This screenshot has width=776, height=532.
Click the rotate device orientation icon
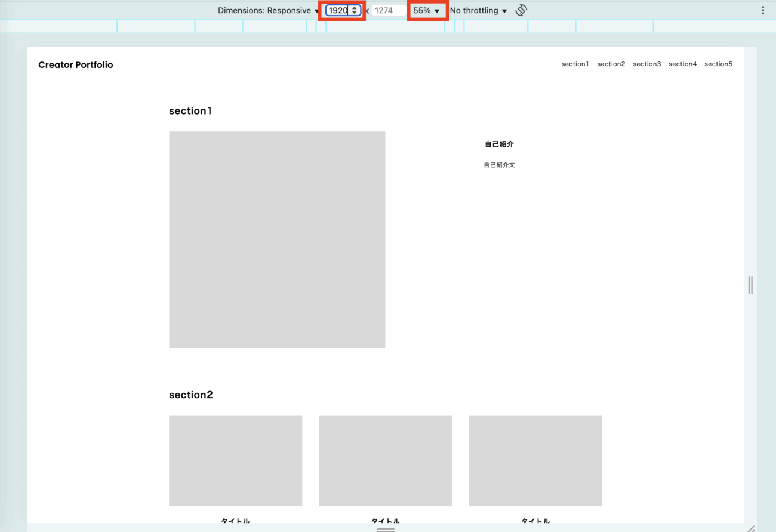(x=521, y=10)
